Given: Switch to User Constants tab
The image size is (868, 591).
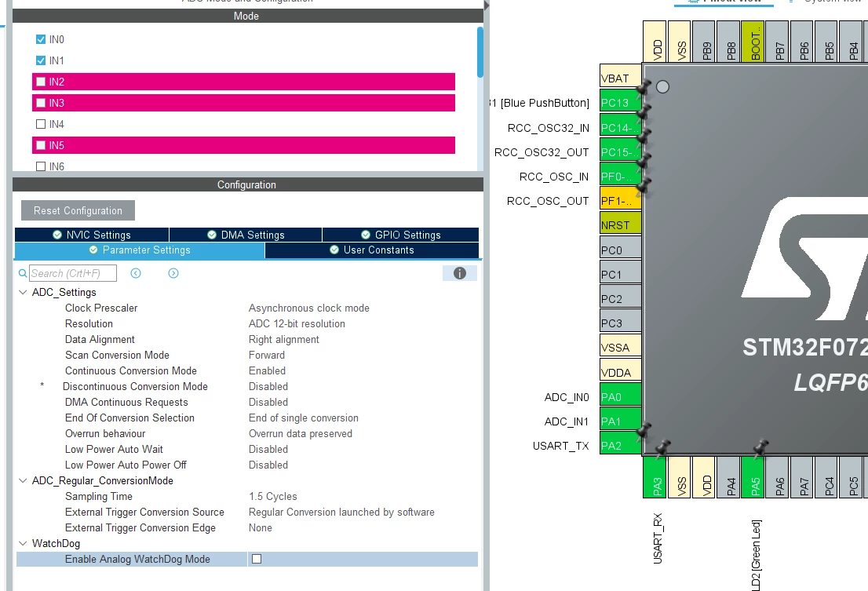Looking at the screenshot, I should coord(372,250).
